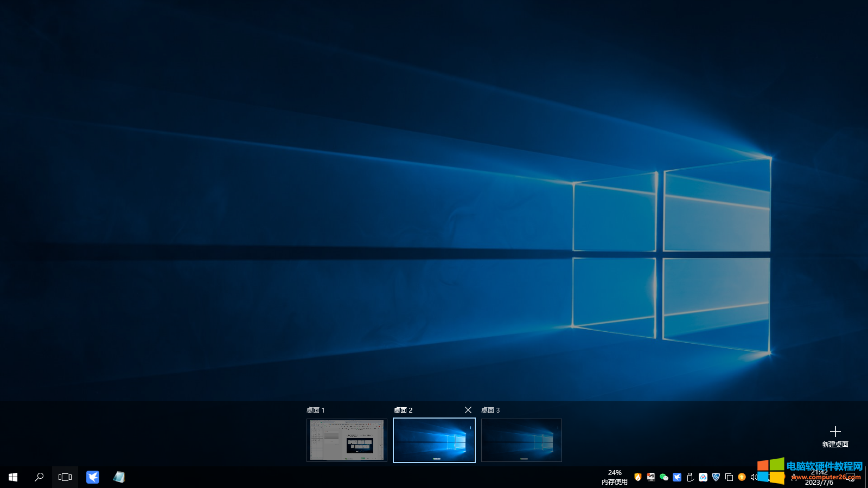Click the orange up-arrow tray icon
This screenshot has height=488, width=868.
point(742,477)
